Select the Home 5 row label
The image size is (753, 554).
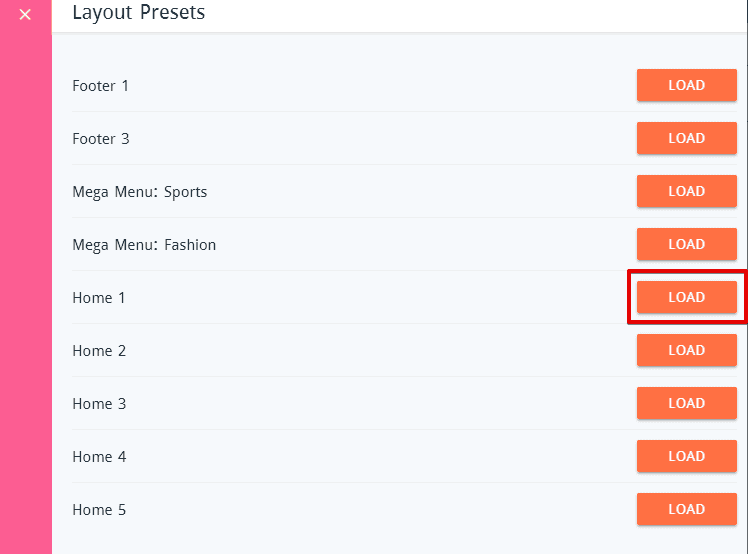pos(99,510)
